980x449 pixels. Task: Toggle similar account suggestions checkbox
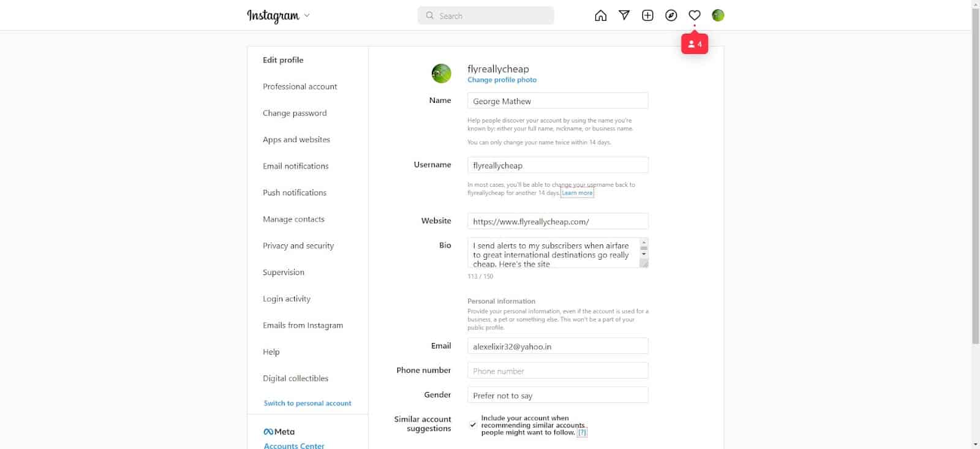(x=473, y=424)
